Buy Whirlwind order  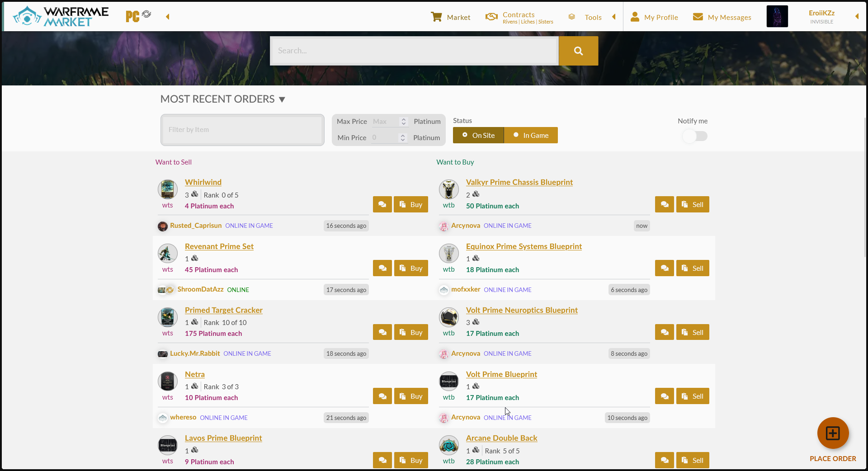coord(411,204)
